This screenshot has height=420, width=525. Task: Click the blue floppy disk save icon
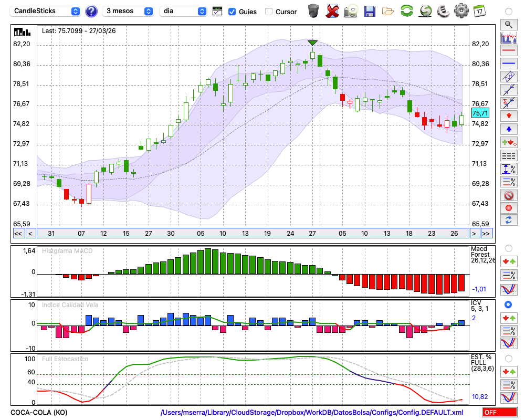tap(370, 11)
